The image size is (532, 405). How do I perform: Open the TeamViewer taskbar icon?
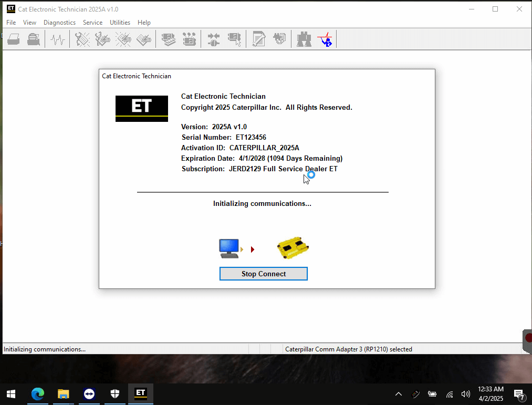pos(89,393)
